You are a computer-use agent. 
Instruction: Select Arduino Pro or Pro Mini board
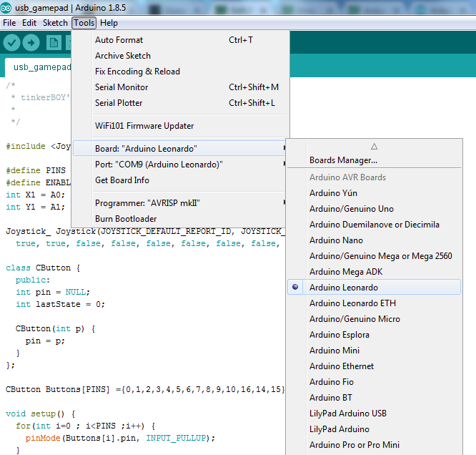pos(374,445)
